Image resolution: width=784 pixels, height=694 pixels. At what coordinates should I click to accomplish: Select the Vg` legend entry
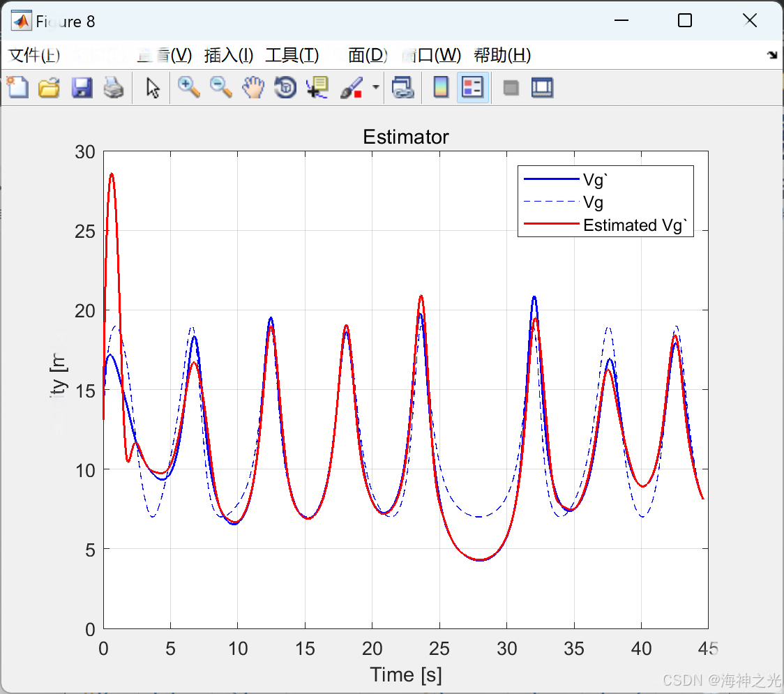[566, 179]
